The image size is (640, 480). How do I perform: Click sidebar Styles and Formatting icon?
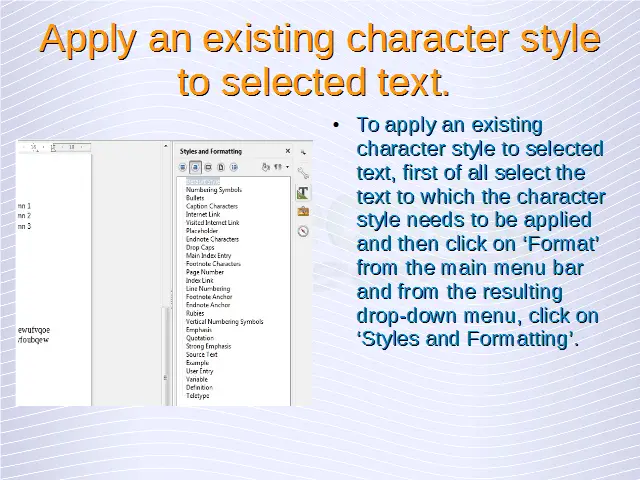click(x=302, y=192)
